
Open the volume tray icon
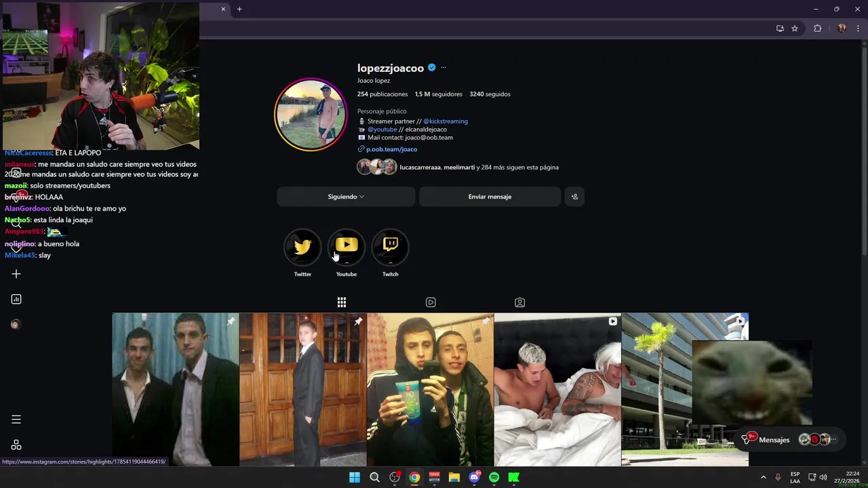823,477
